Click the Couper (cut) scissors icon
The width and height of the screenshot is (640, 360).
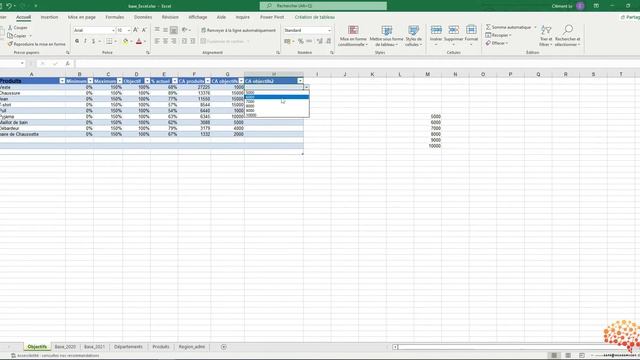pos(10,28)
